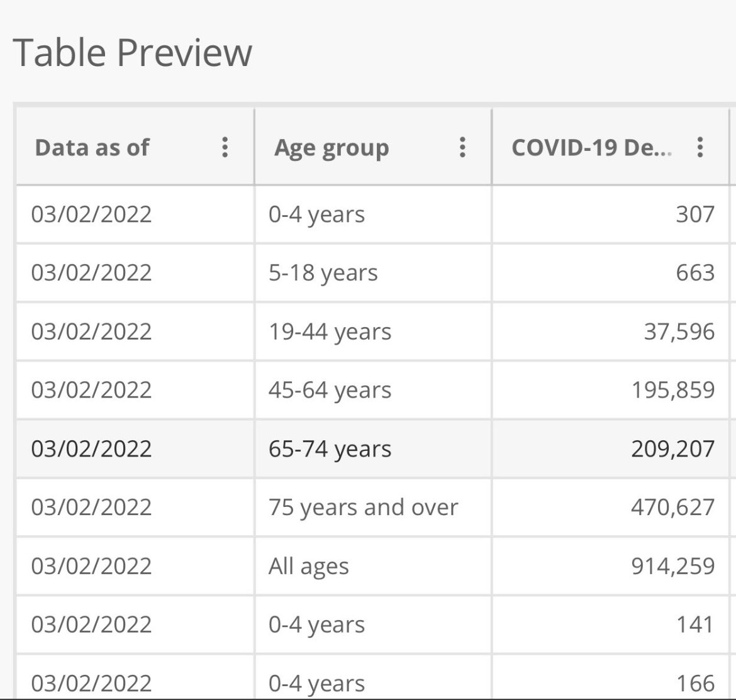Select the Table Preview heading

132,53
